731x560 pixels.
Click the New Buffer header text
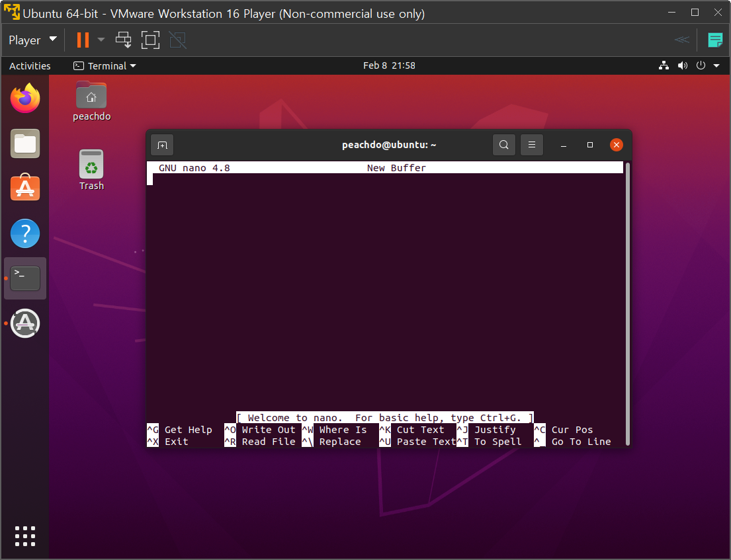point(396,168)
